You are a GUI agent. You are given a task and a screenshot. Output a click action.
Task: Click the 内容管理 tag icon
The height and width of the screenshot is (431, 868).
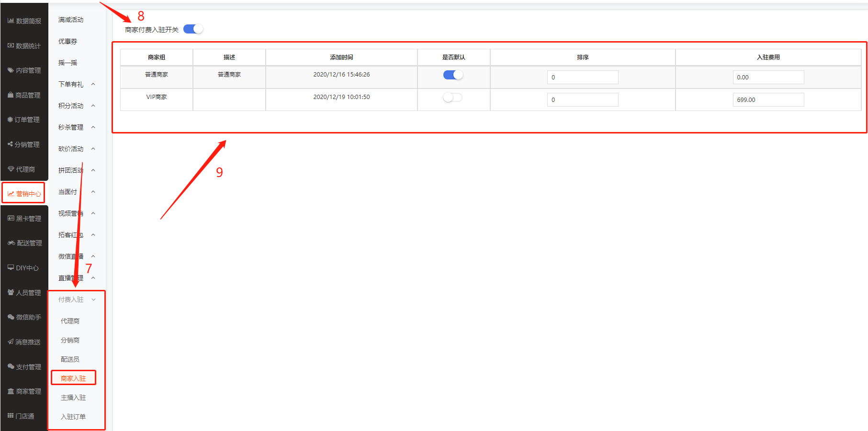click(11, 70)
